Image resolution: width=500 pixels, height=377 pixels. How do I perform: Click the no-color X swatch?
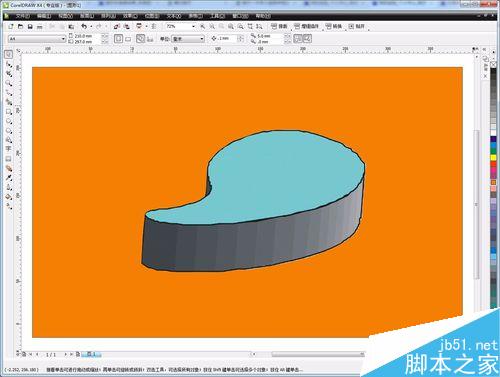coord(493,64)
